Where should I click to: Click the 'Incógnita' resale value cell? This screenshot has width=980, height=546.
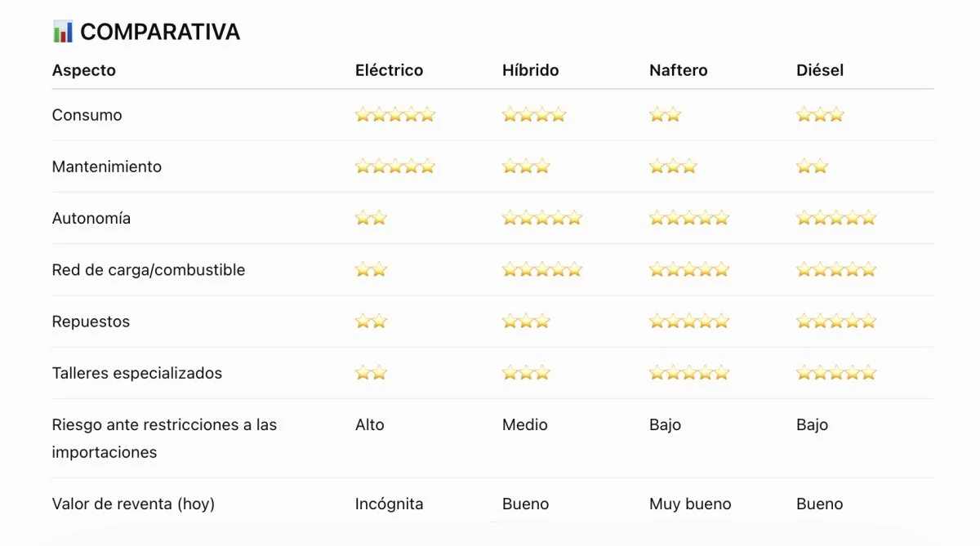389,504
